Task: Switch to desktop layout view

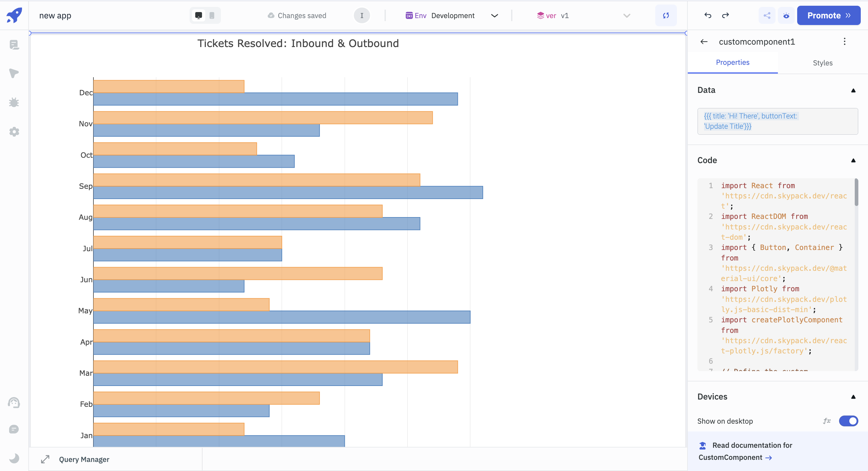Action: pos(199,15)
